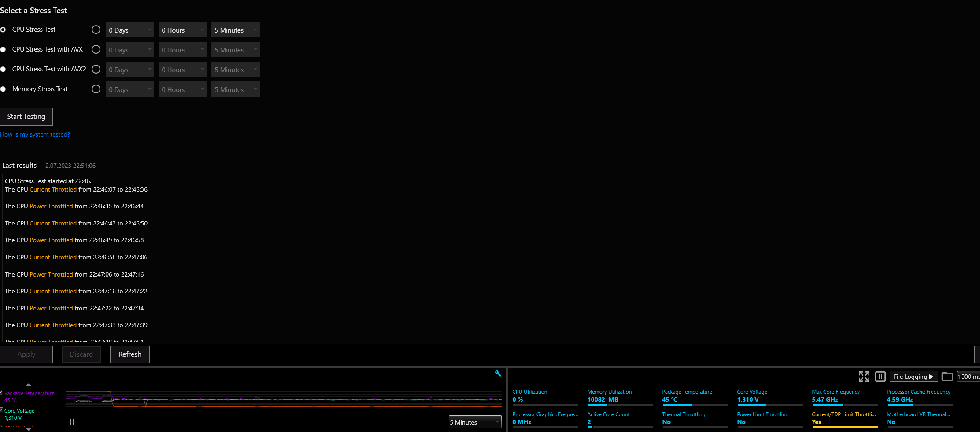Open Days dropdown for CPU Stress Test

130,30
